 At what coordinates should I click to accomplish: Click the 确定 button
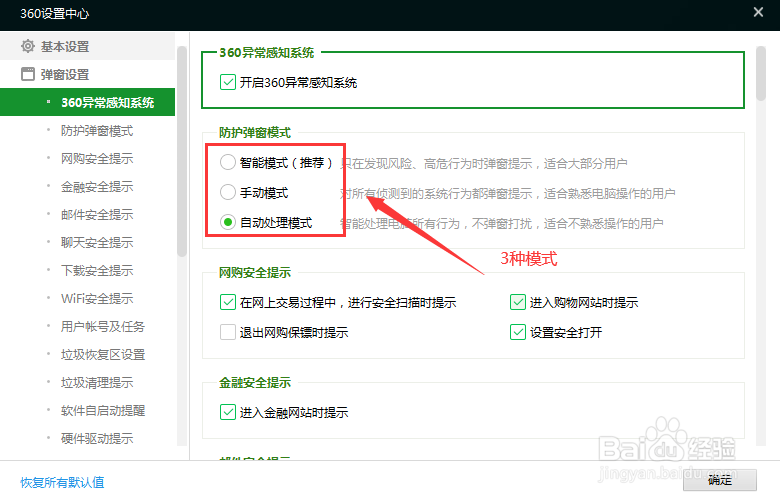pos(720,480)
